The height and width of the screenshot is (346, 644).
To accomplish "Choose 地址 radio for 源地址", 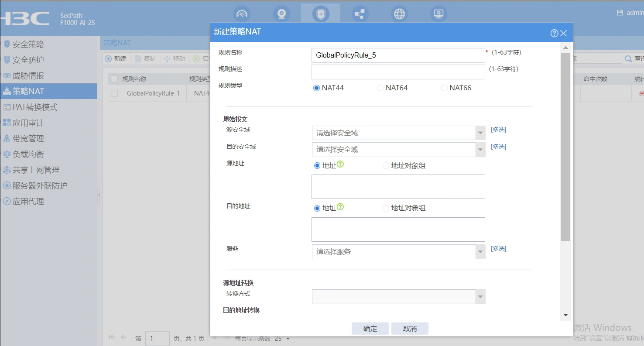I will pos(317,165).
